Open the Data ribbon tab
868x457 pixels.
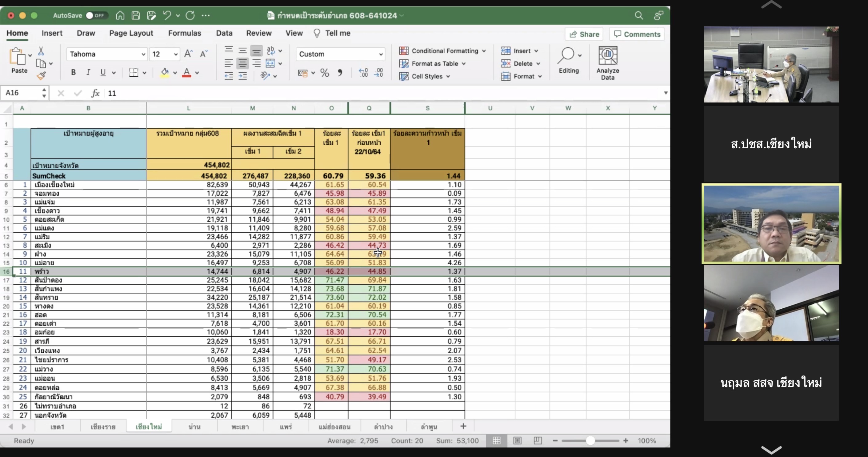(224, 33)
